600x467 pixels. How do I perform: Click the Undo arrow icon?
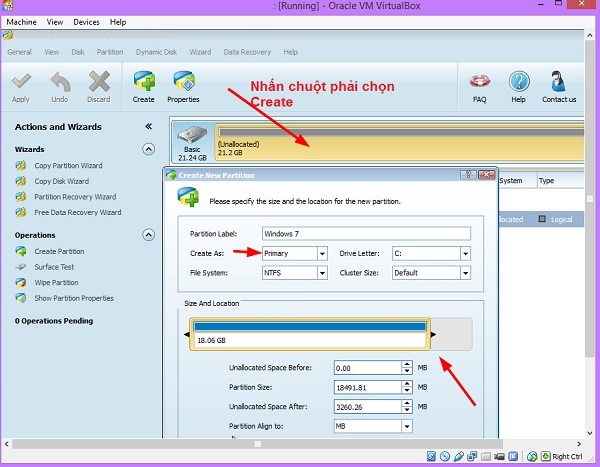tap(60, 82)
